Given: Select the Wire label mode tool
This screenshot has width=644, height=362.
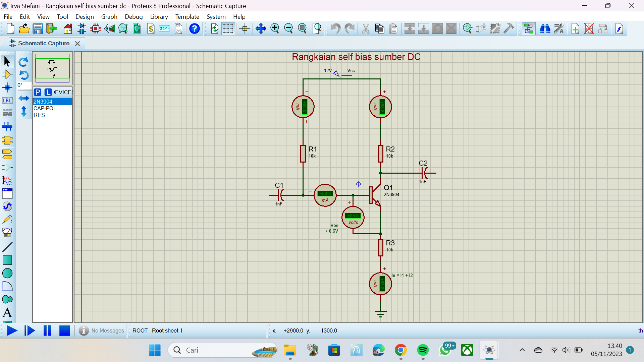Looking at the screenshot, I should 7,101.
